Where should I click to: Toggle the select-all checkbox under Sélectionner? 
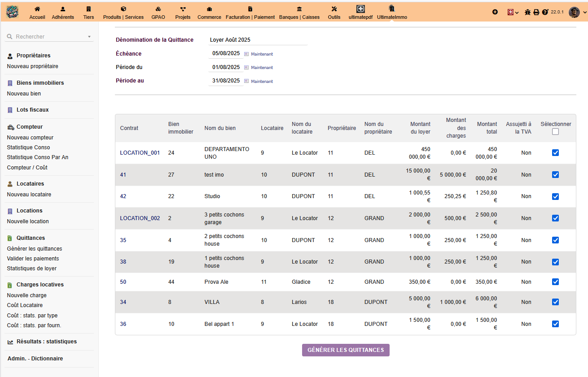coord(555,132)
